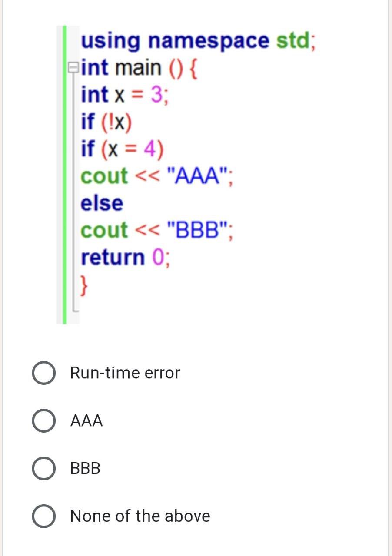Select the Run-time error radio button
This screenshot has width=392, height=556.
[x=43, y=372]
